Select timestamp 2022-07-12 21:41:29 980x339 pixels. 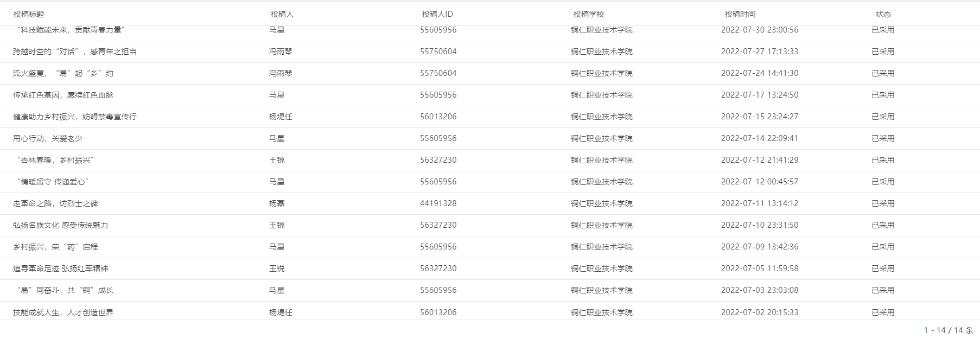pyautogui.click(x=760, y=160)
